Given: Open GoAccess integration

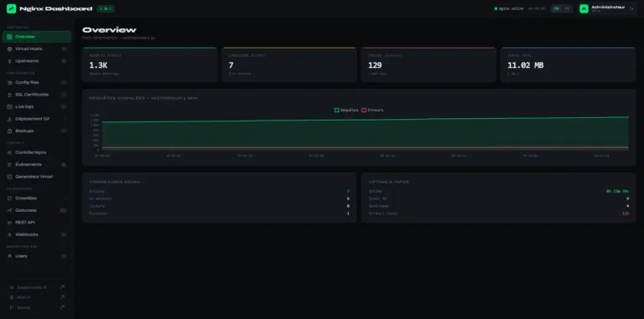Looking at the screenshot, I should point(37,210).
